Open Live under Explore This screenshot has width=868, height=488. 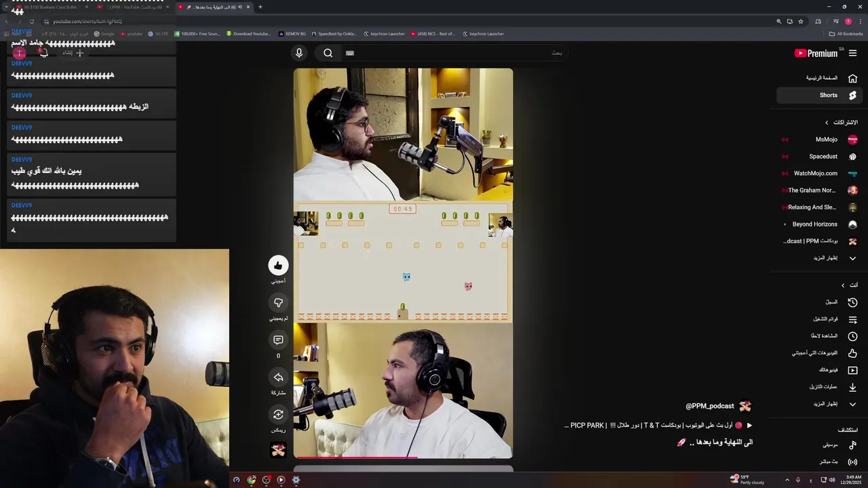coord(819,462)
